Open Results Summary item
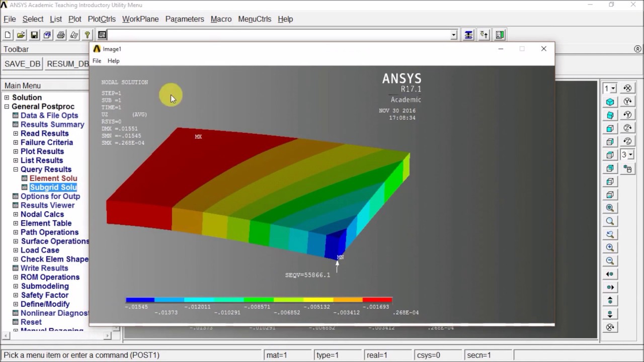644x362 pixels. coord(52,125)
